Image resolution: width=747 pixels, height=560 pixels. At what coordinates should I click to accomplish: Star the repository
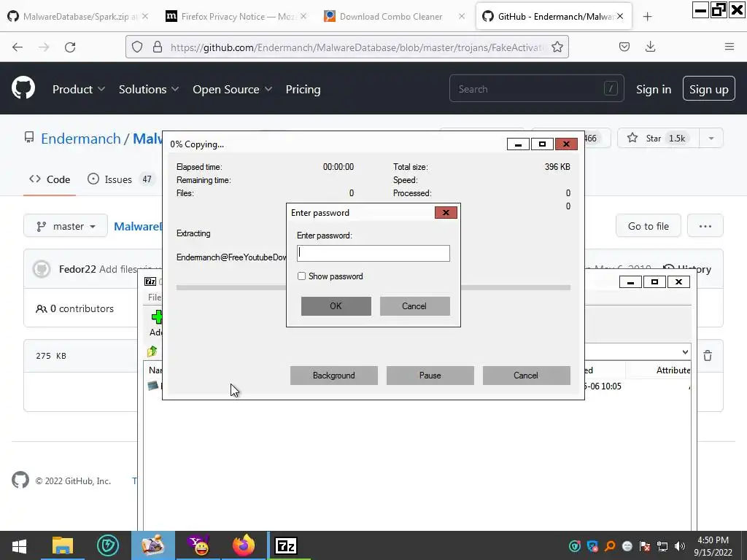point(658,138)
